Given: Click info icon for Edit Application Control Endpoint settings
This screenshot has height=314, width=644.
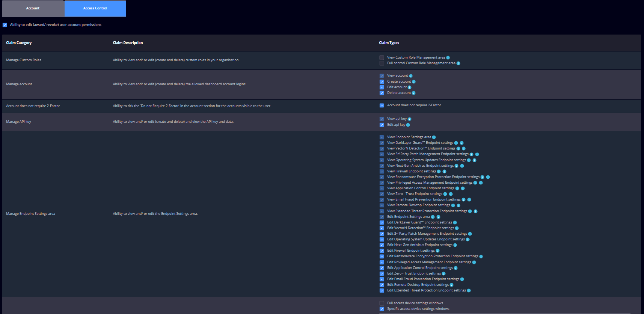Looking at the screenshot, I should click(455, 268).
